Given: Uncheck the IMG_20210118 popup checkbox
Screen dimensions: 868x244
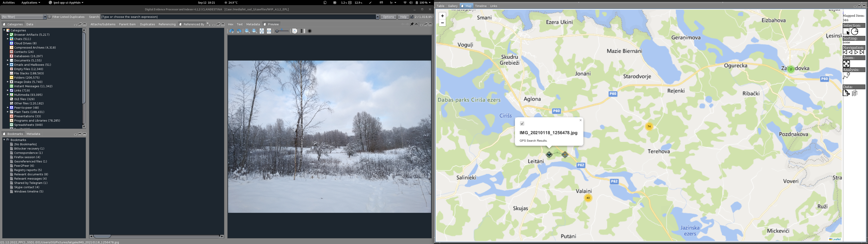Looking at the screenshot, I should coord(522,124).
